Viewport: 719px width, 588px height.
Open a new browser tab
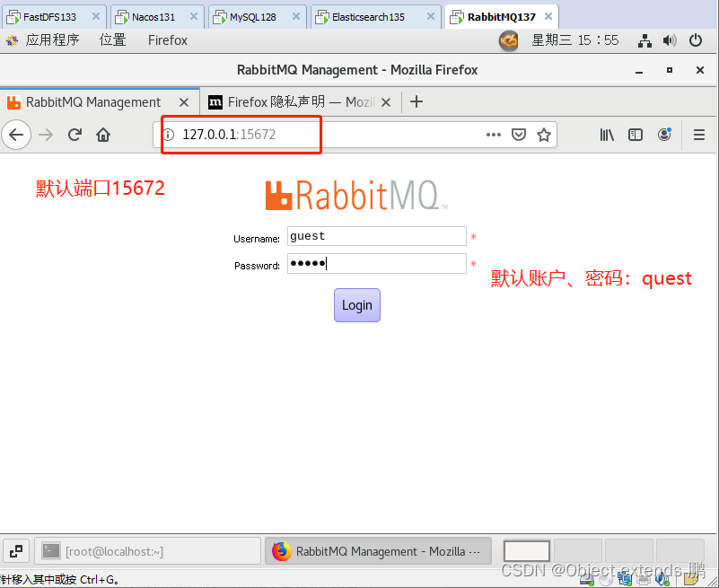point(416,101)
